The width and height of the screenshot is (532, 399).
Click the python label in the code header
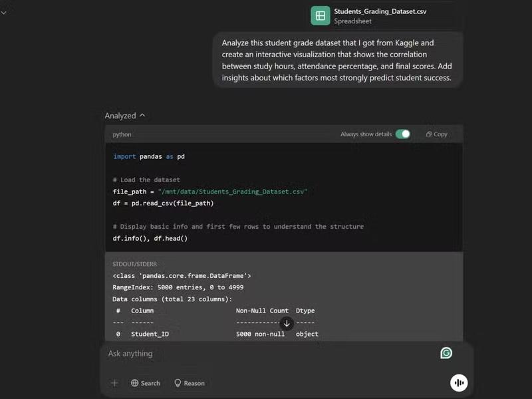[122, 134]
